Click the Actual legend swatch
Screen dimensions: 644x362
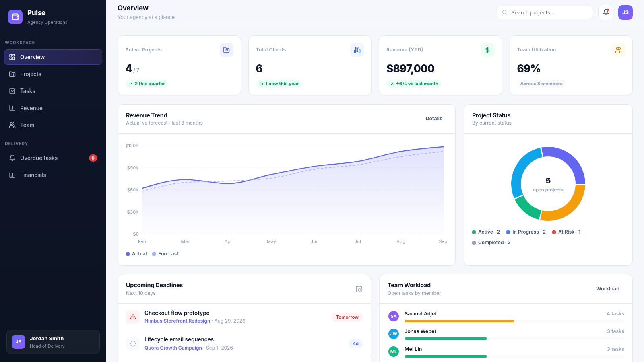[x=128, y=254]
